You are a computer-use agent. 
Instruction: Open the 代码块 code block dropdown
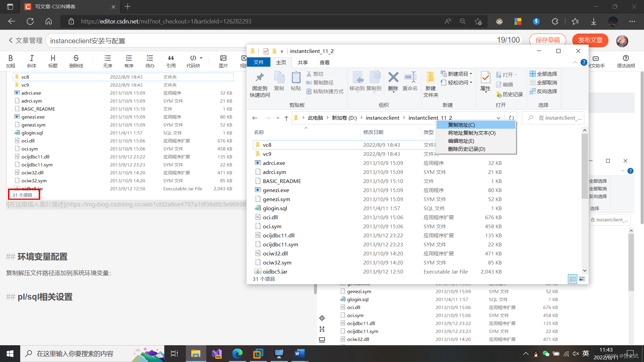click(x=201, y=58)
